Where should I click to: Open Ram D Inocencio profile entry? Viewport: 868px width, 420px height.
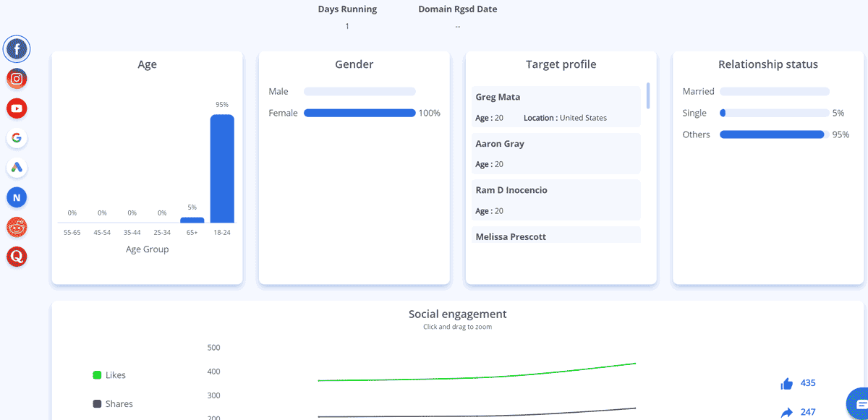point(556,200)
